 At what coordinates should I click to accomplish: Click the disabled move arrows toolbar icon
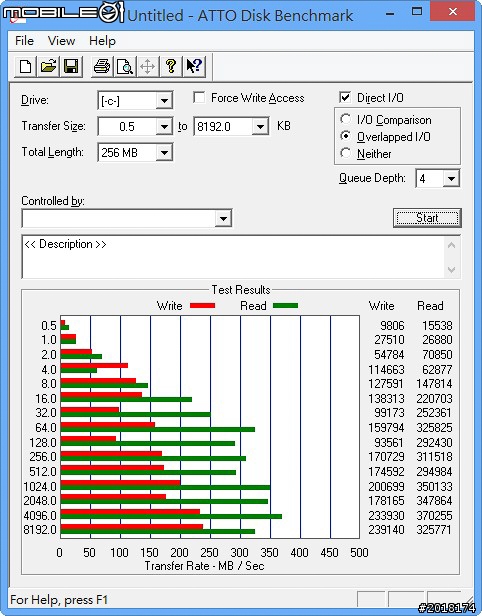[x=148, y=66]
